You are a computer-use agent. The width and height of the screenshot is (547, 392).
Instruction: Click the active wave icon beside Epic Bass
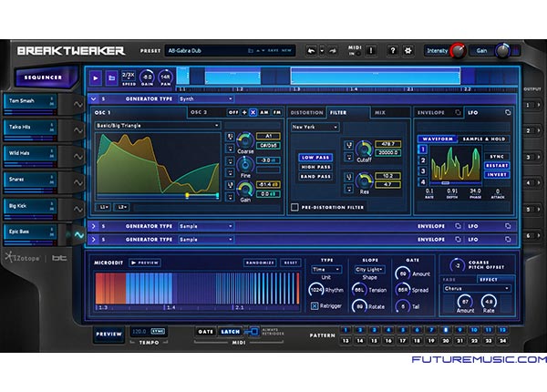(78, 234)
